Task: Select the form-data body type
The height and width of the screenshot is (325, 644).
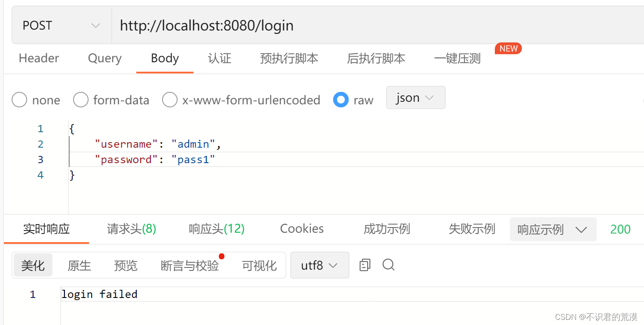Action: click(x=111, y=100)
